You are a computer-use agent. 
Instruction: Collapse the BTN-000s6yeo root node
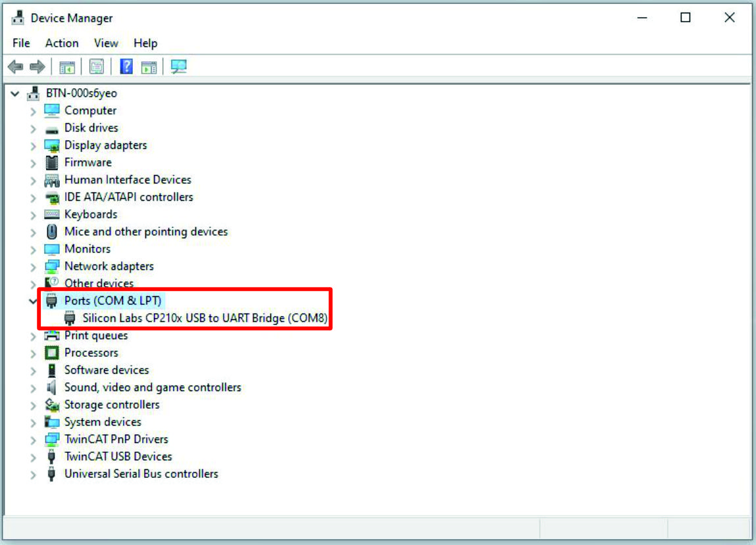(15, 93)
